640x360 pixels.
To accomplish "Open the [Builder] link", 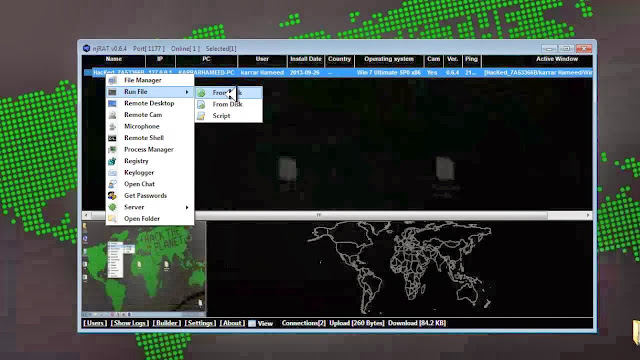I will [167, 323].
